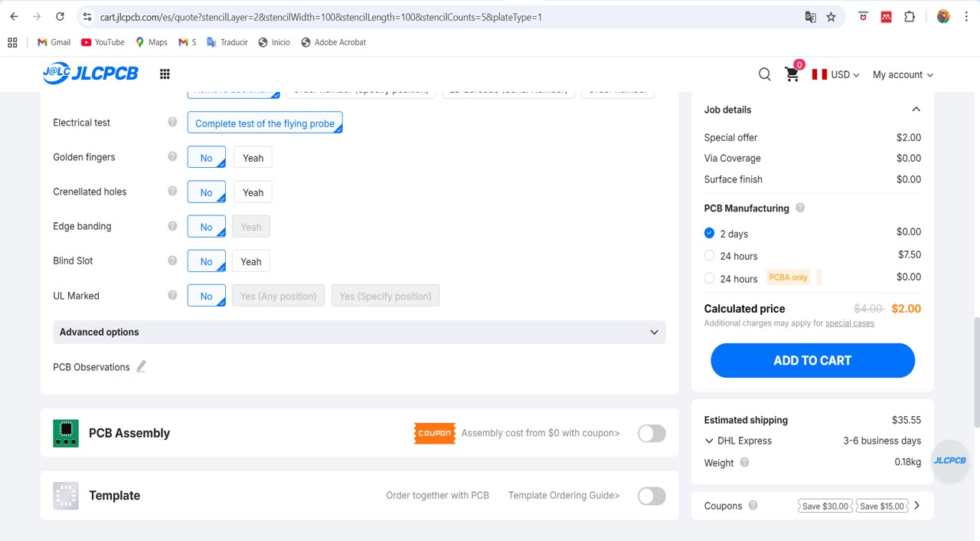Click help icon next to Weight
Screen dimensions: 980x541
744,463
